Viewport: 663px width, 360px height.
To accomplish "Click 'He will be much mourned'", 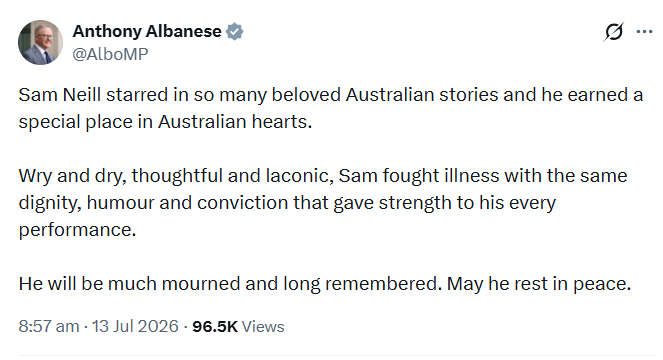I will (x=129, y=283).
